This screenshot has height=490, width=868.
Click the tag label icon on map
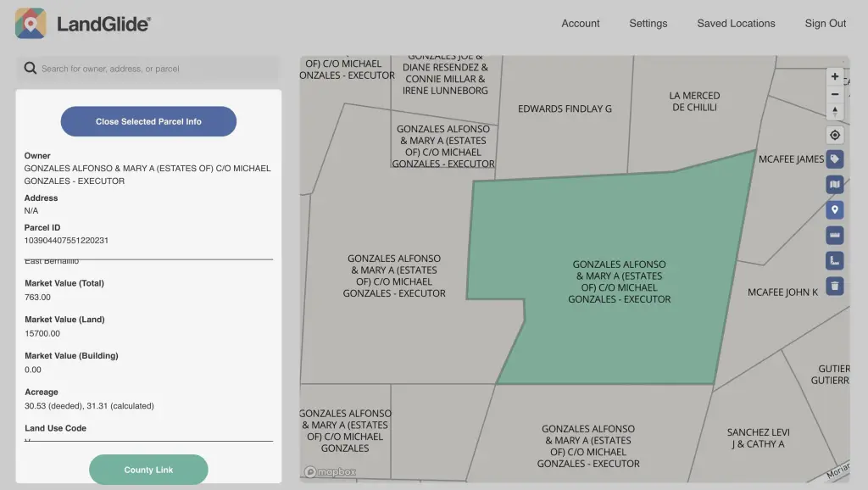pyautogui.click(x=835, y=159)
